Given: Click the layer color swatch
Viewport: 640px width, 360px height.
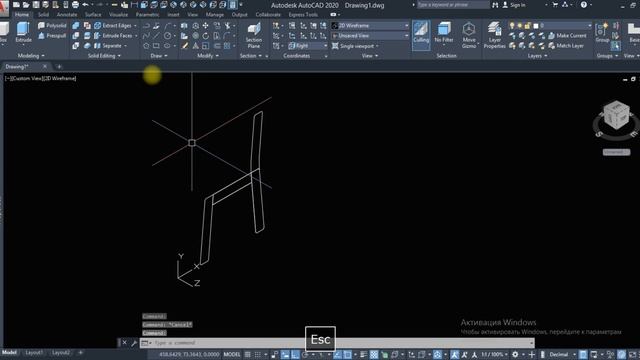Looking at the screenshot, I should [x=536, y=25].
